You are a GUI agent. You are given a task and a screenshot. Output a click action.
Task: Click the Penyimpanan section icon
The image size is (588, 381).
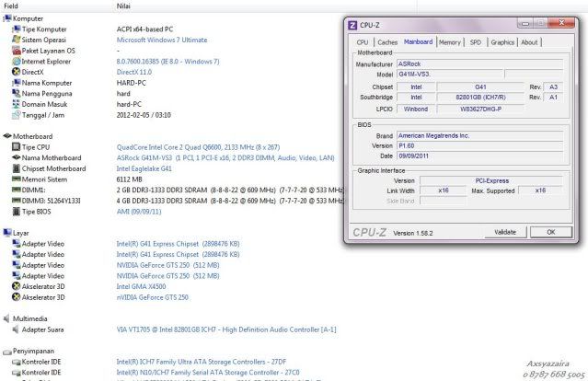[7, 352]
